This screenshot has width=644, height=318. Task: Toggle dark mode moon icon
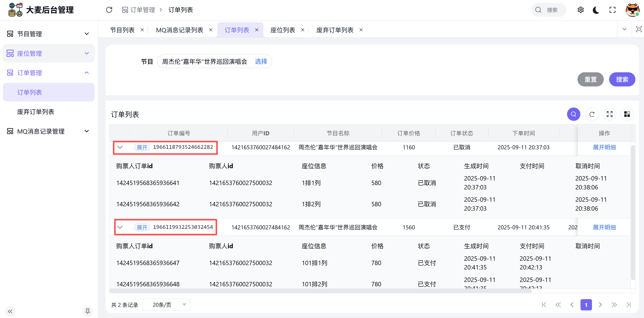pyautogui.click(x=596, y=10)
